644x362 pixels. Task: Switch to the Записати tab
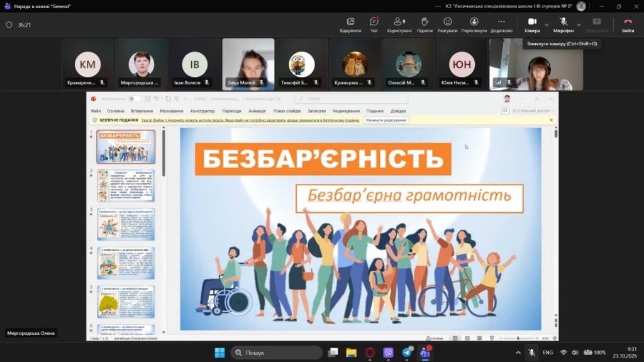(317, 111)
